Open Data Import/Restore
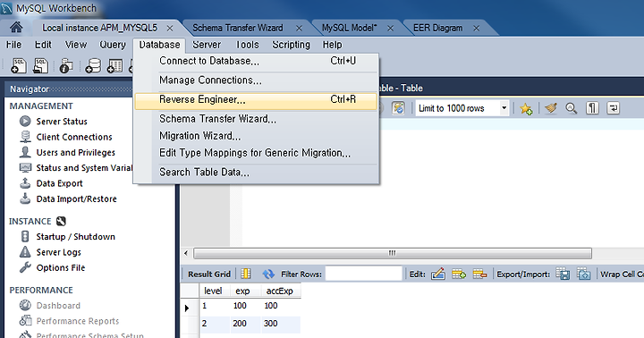 coord(68,199)
